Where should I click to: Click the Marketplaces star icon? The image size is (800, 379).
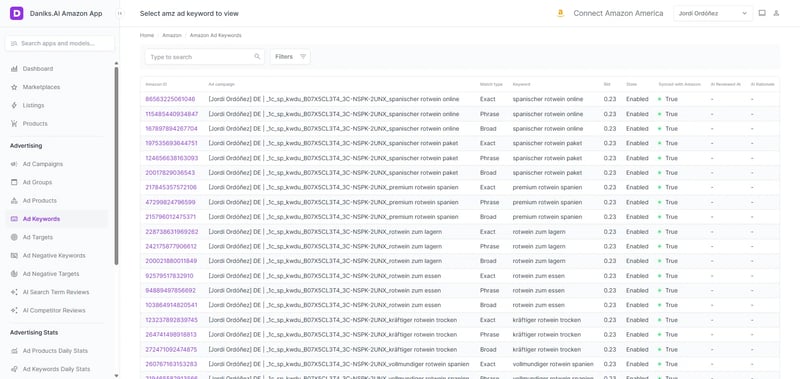(x=14, y=87)
